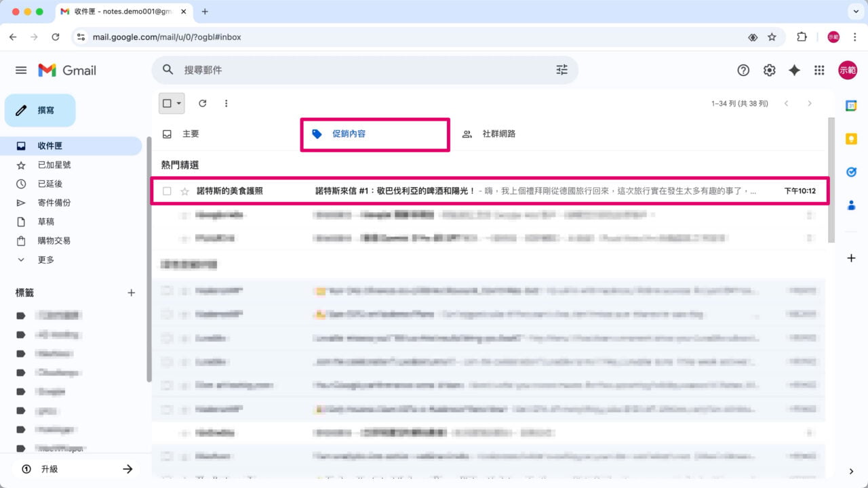Viewport: 868px width, 488px height.
Task: Star the 諾特斯的美食護照 email
Action: (184, 191)
